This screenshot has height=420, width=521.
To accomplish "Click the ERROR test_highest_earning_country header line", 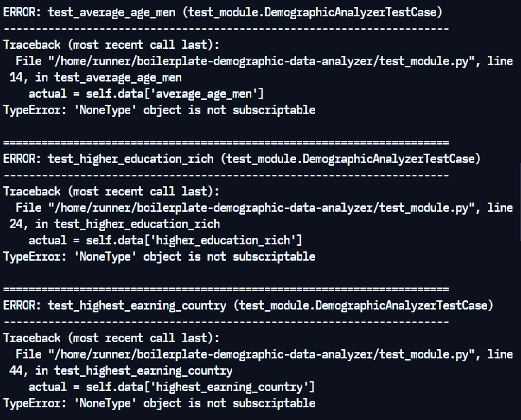I will tap(248, 305).
